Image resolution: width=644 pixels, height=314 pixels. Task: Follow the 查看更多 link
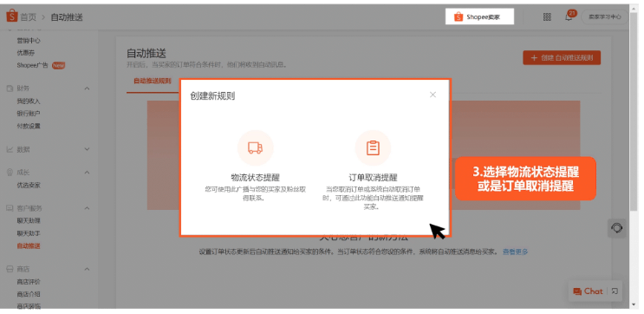tap(516, 252)
